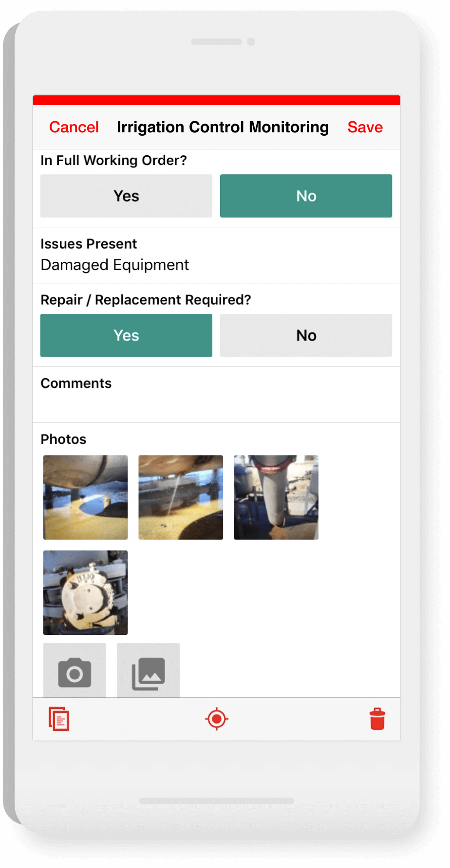Tap the camera icon to take photo

click(75, 670)
